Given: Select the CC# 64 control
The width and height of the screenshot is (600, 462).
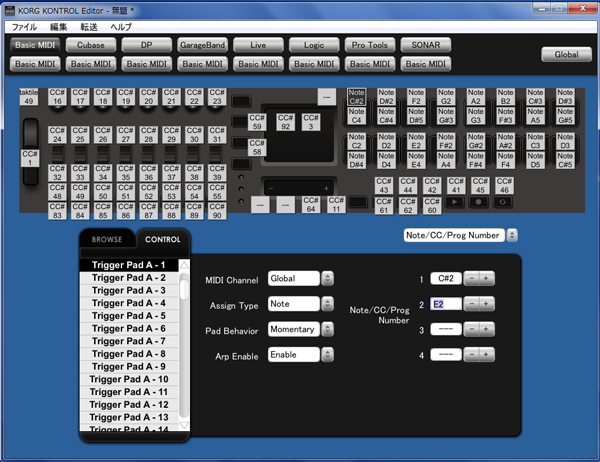Looking at the screenshot, I should click(311, 205).
